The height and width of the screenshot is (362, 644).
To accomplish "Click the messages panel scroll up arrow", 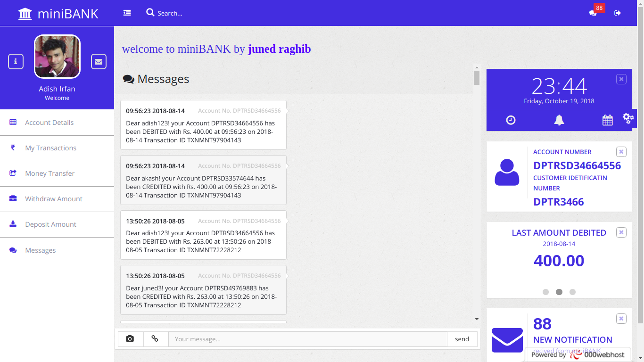I will tap(477, 67).
